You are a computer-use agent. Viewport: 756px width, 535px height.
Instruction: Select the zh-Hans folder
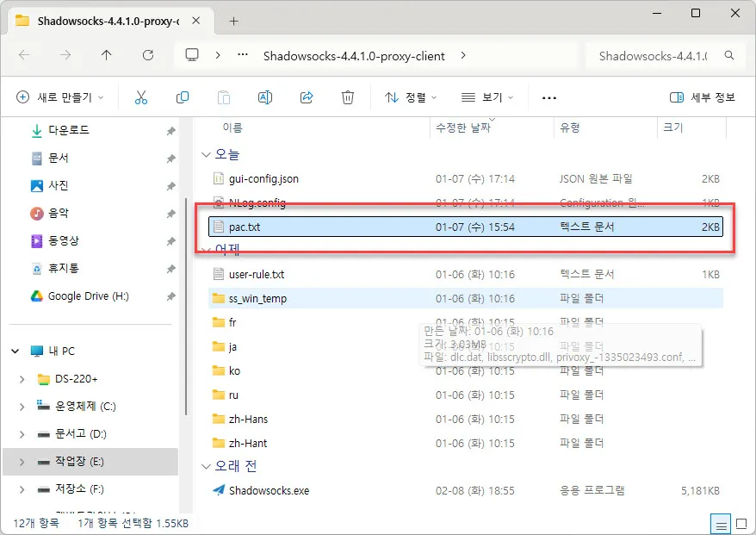248,420
